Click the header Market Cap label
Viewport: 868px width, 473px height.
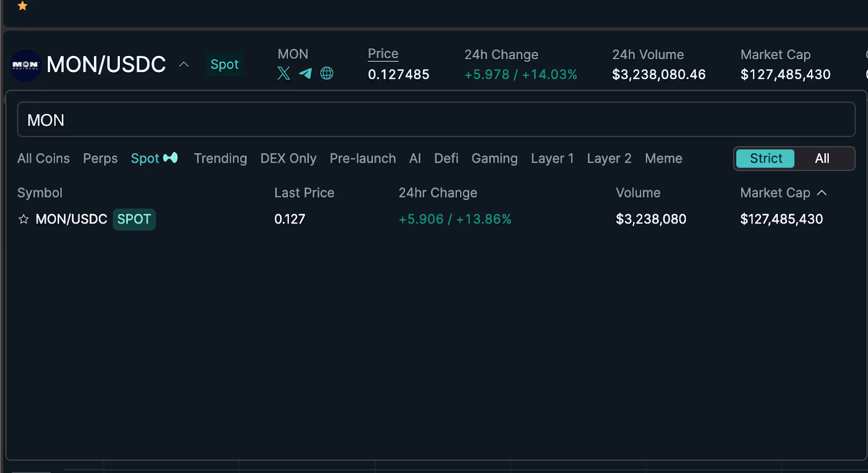775,55
